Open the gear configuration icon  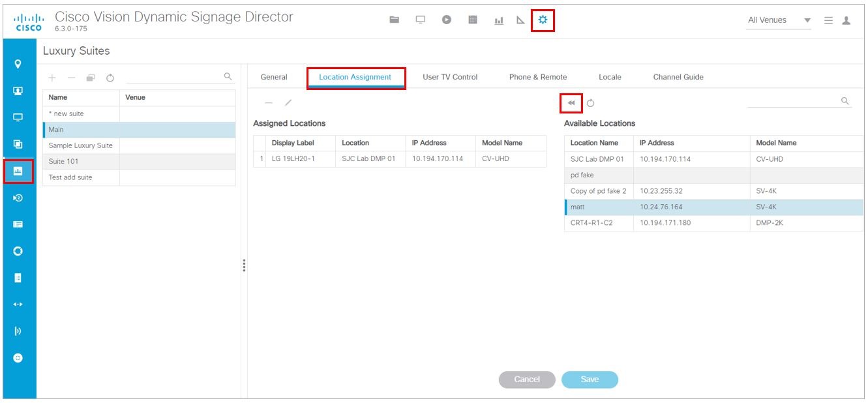coord(543,20)
